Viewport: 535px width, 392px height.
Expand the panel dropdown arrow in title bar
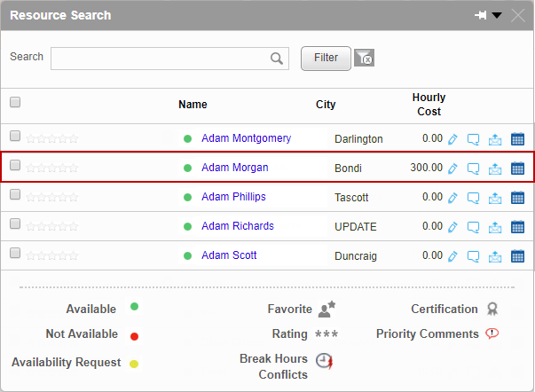tap(497, 15)
